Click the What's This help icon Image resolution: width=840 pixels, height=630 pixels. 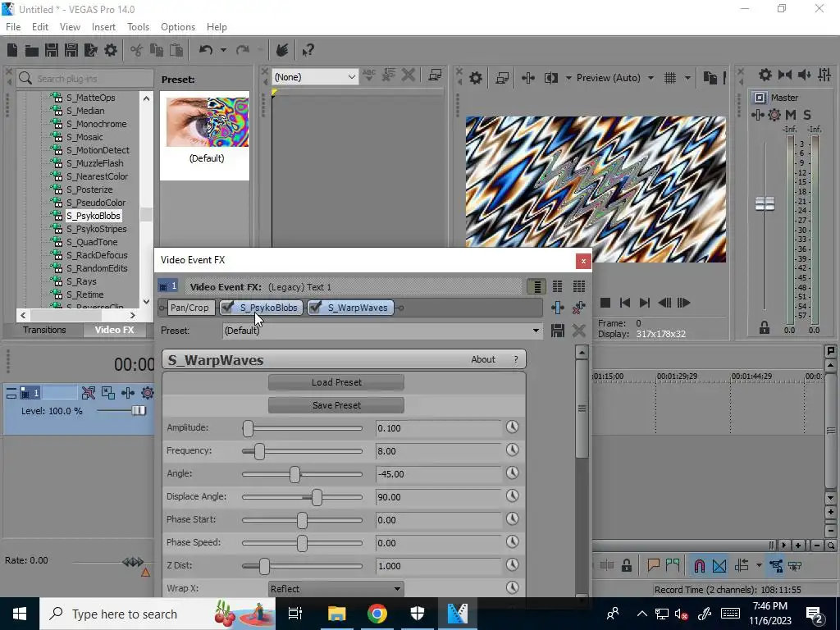(x=308, y=50)
